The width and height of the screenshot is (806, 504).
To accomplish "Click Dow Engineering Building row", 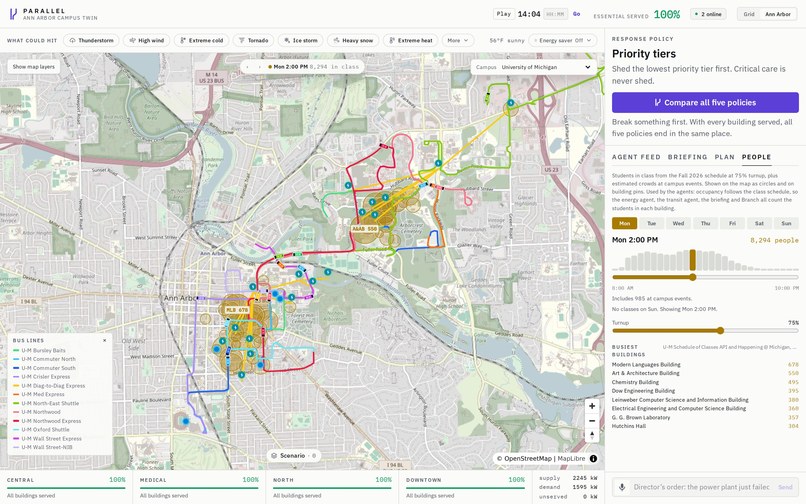I will (x=705, y=391).
